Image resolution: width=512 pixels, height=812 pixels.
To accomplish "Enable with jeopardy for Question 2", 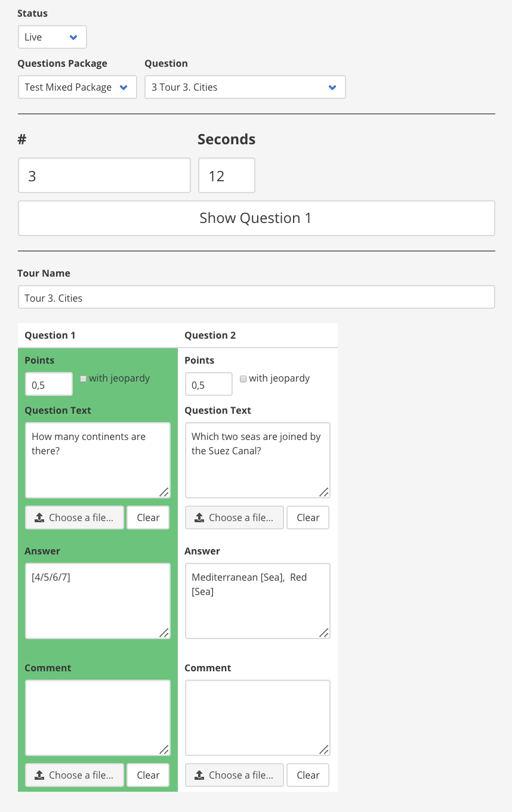I will click(243, 379).
